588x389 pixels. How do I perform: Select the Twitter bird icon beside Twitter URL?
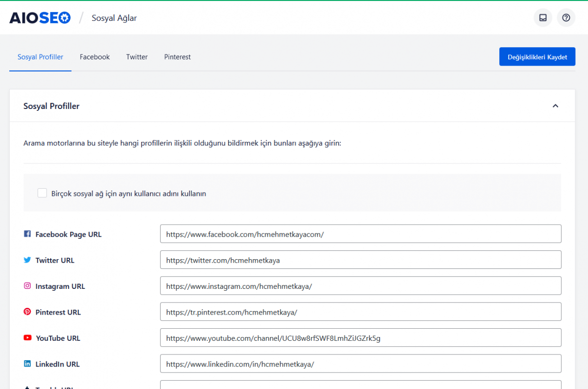[27, 260]
